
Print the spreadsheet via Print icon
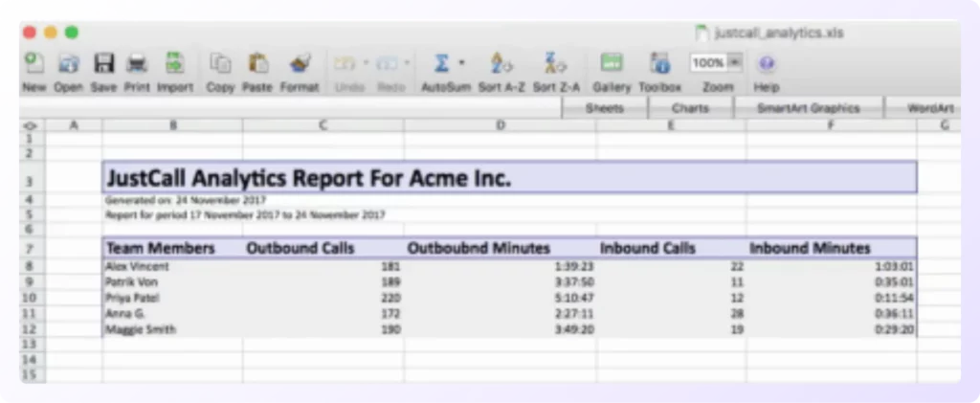pos(137,63)
